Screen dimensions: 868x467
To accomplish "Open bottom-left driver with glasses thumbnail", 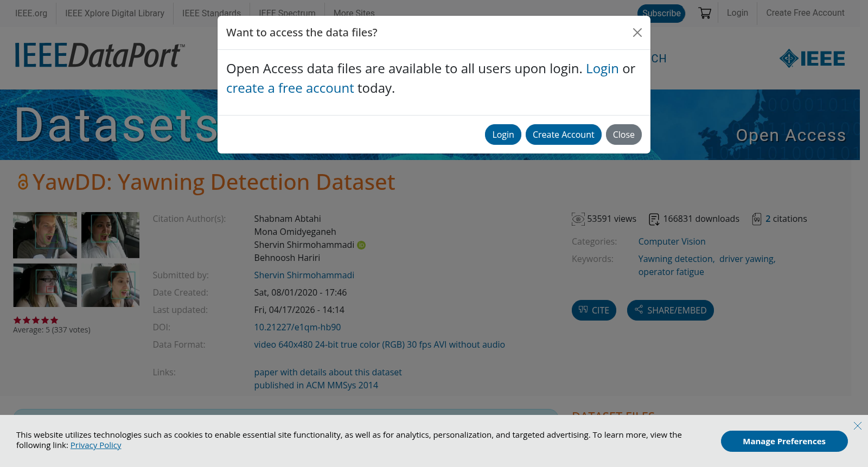I will tap(45, 285).
